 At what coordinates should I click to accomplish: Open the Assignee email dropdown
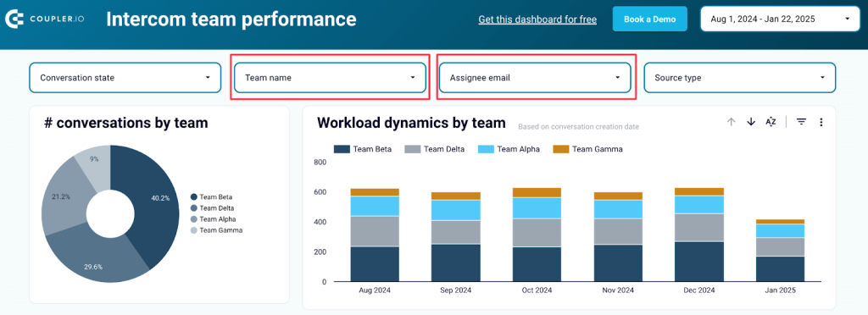tap(535, 78)
